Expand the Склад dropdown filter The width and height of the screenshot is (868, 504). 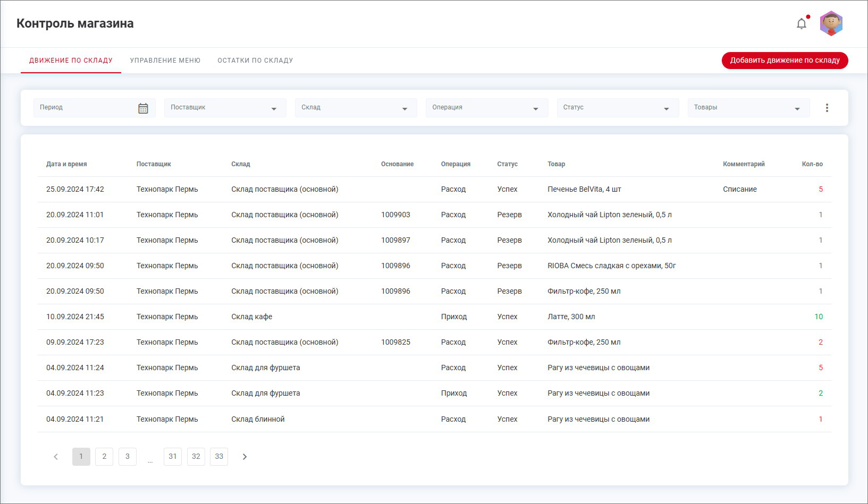[356, 108]
